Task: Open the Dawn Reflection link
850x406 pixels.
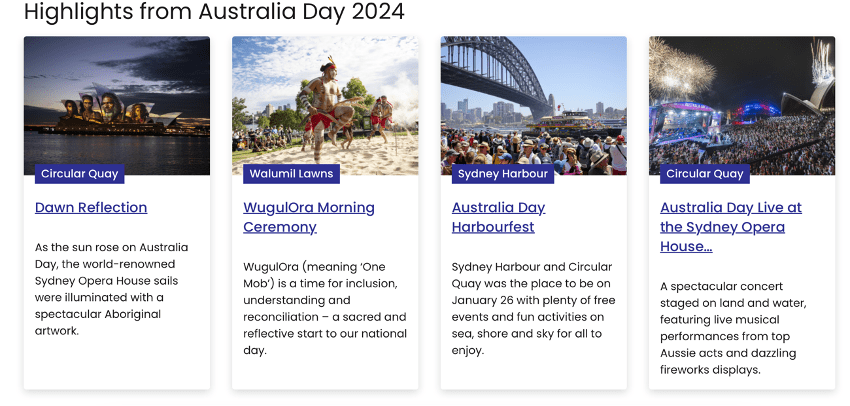Action: (91, 208)
